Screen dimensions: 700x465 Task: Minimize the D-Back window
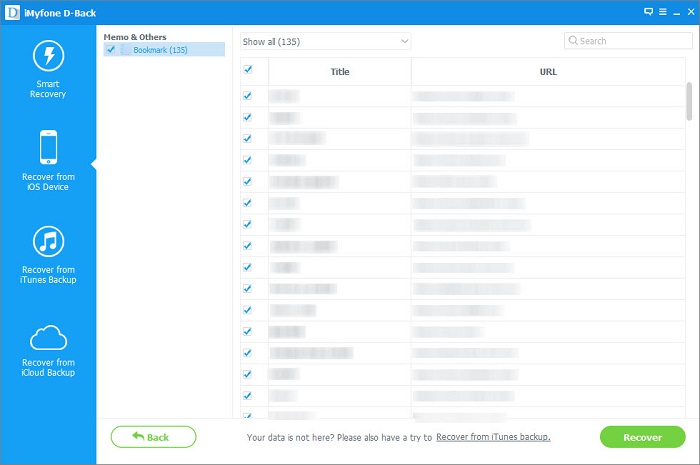pos(677,13)
